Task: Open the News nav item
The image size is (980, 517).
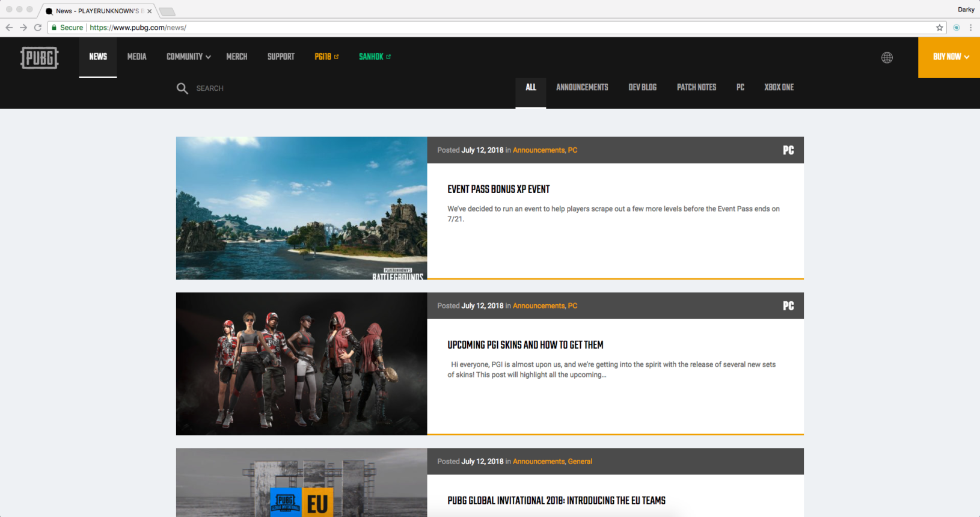Action: pyautogui.click(x=98, y=57)
